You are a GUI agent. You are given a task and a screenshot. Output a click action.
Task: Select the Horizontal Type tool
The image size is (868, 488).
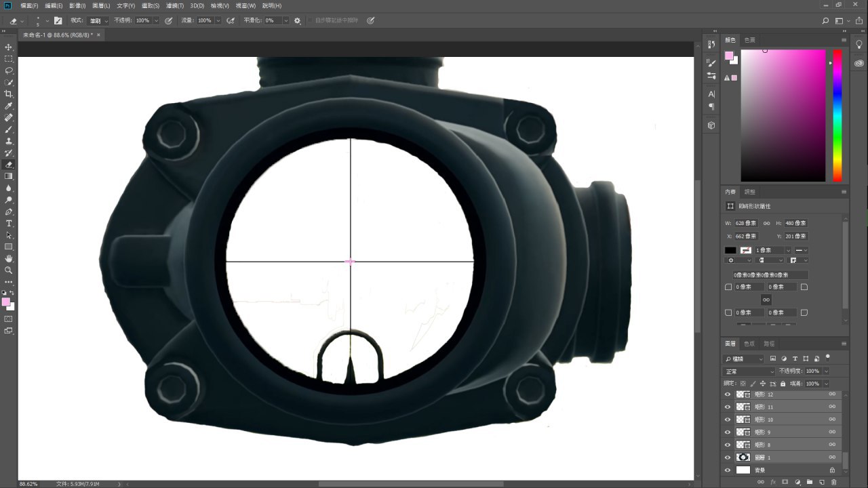[9, 223]
